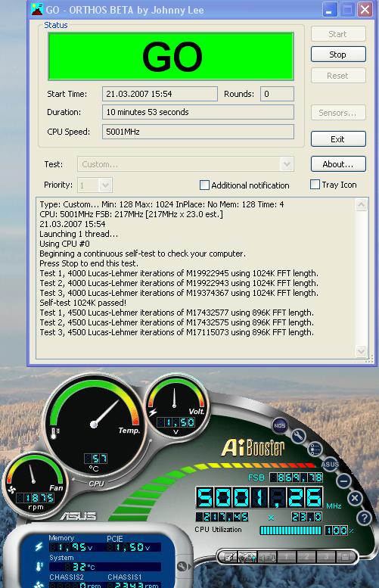The height and width of the screenshot is (588, 379).
Task: Click the Start Time field
Action: [160, 94]
